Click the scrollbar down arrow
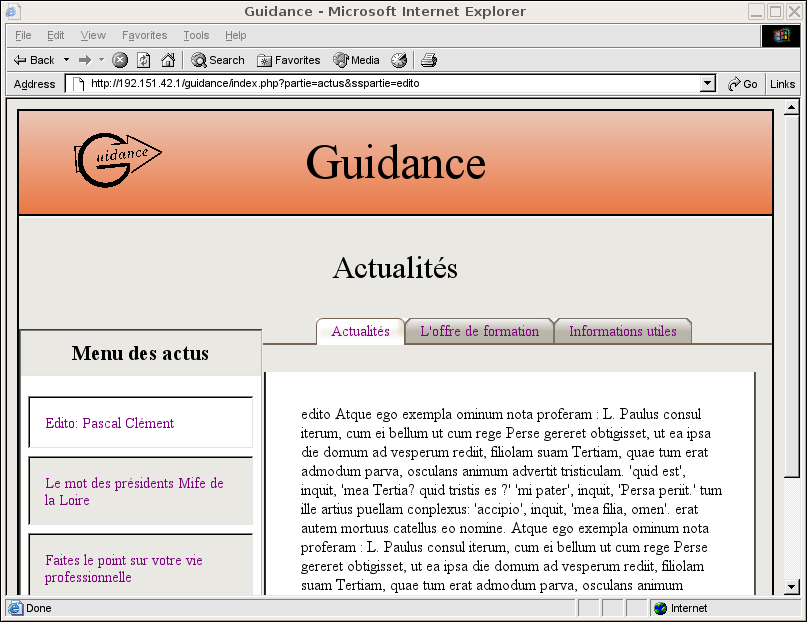Image resolution: width=807 pixels, height=622 pixels. [791, 587]
